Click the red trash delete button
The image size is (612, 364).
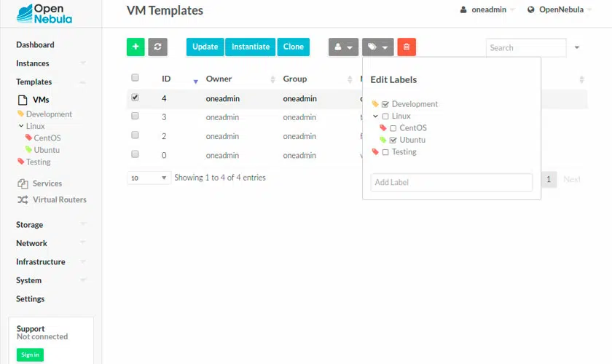click(x=407, y=47)
